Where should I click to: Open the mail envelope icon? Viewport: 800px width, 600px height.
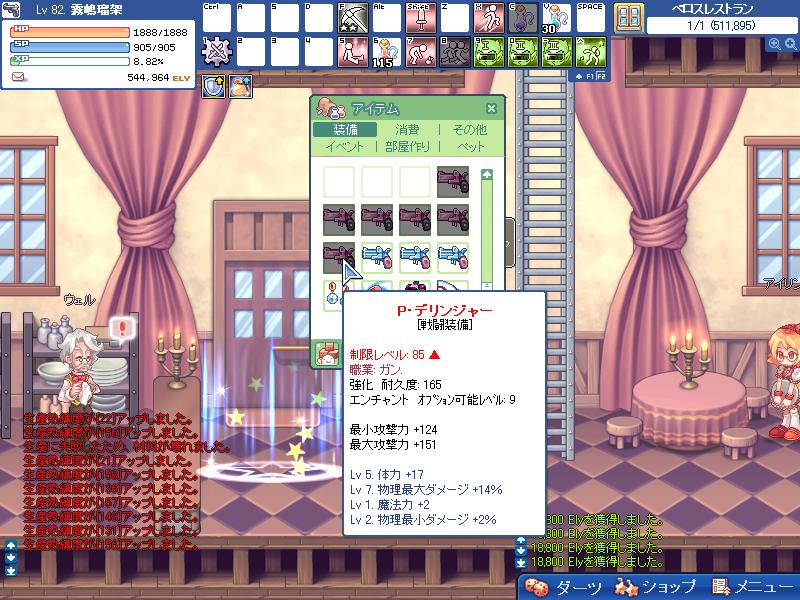pos(19,77)
